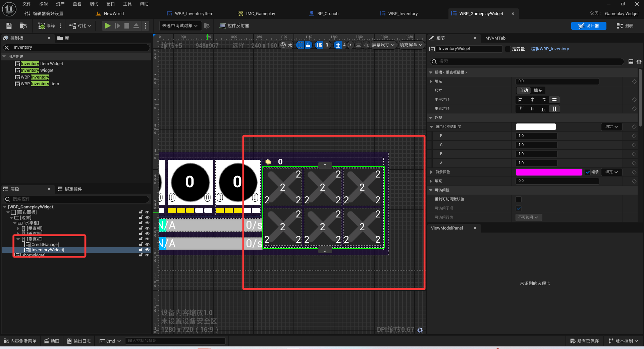
Task: Open the 控件反射器 widget reflector
Action: click(x=234, y=26)
